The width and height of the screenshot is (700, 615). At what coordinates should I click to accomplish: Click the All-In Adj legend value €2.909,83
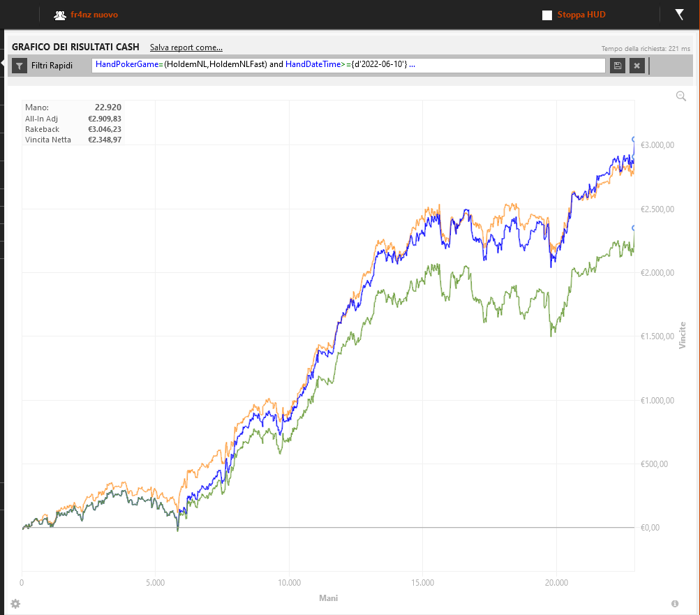pyautogui.click(x=105, y=119)
